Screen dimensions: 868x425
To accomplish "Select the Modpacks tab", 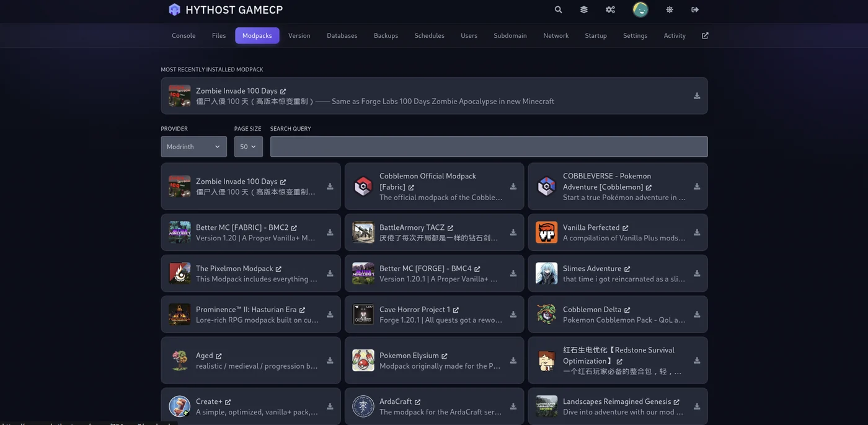I will click(x=257, y=36).
